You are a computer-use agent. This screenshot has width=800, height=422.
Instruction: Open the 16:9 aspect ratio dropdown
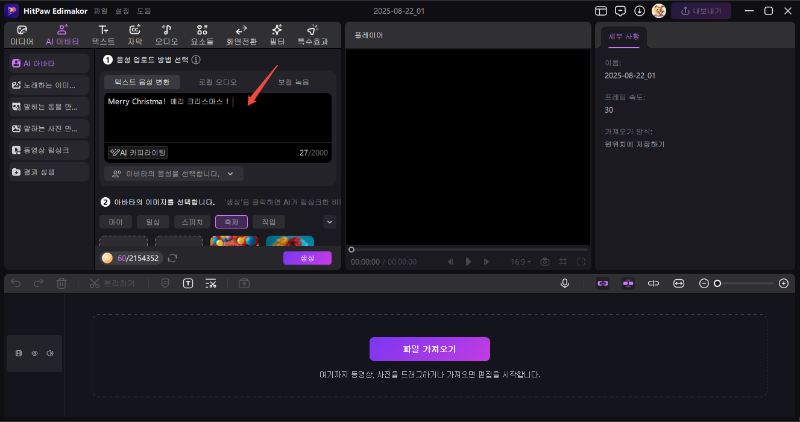click(x=521, y=262)
